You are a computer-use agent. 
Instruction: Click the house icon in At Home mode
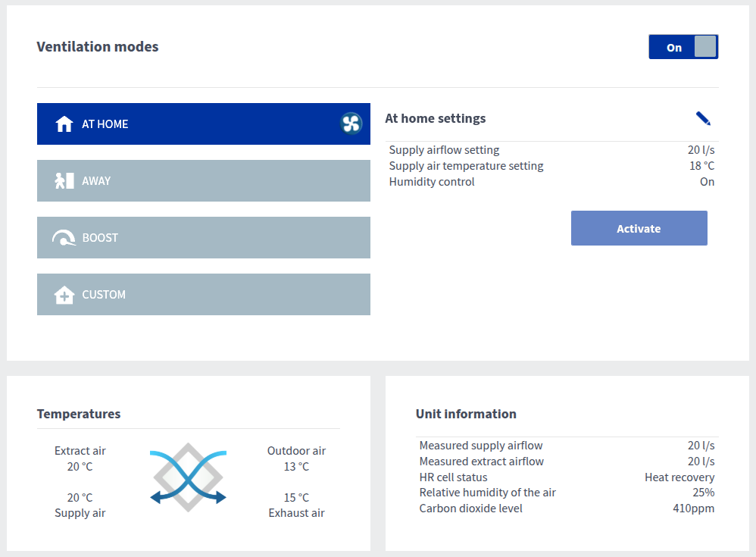tap(64, 124)
